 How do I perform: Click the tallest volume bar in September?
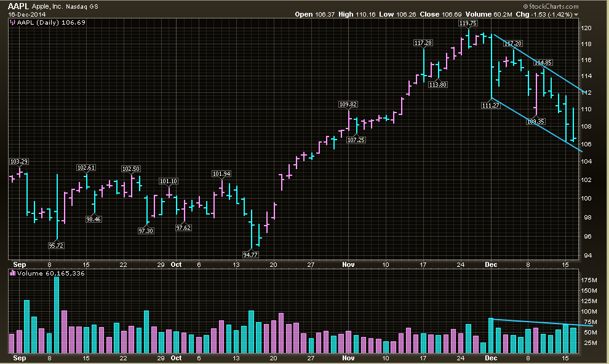(x=57, y=315)
